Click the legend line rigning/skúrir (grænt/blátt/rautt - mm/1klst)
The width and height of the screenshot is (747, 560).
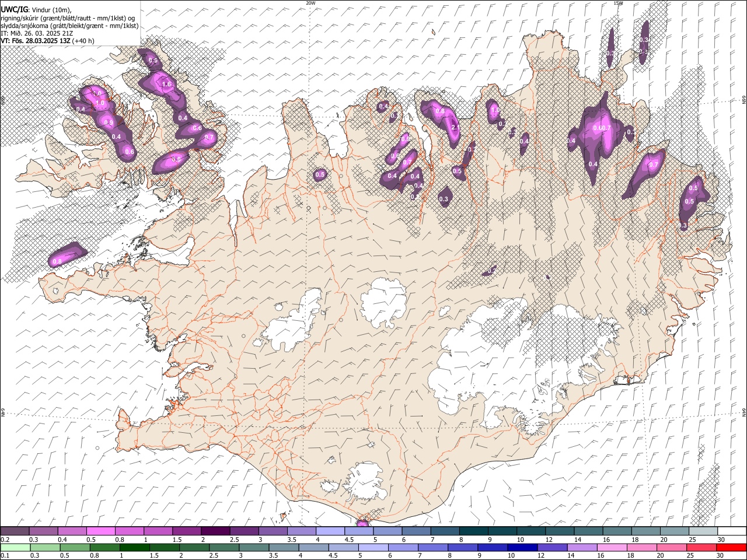pyautogui.click(x=69, y=18)
